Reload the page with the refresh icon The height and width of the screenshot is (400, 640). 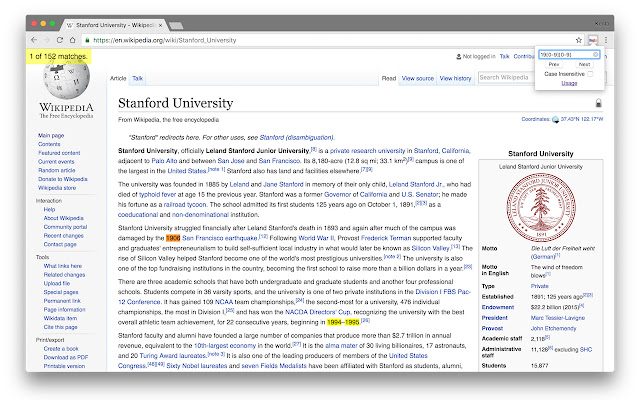[60, 40]
